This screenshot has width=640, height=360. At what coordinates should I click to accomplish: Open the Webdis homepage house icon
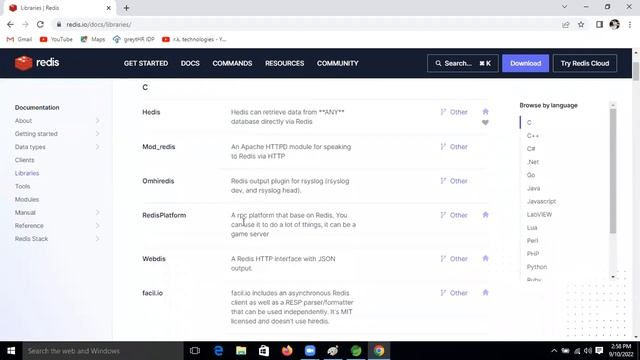485,258
